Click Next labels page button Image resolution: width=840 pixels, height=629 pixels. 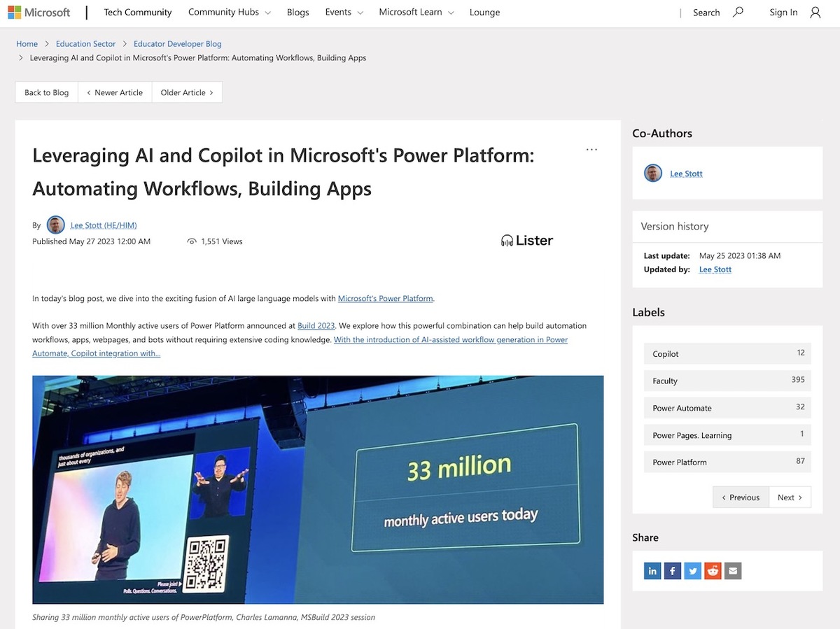(790, 497)
